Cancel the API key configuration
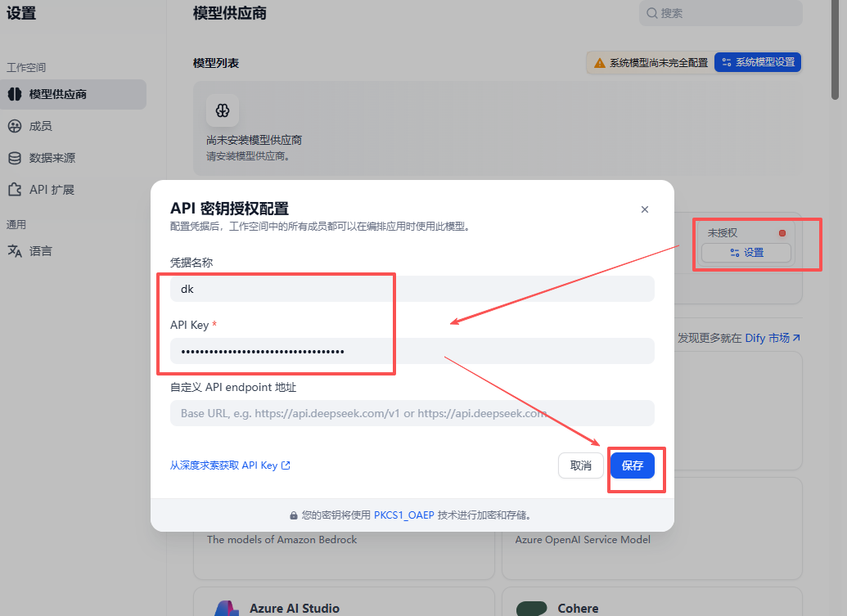This screenshot has height=616, width=847. [580, 465]
